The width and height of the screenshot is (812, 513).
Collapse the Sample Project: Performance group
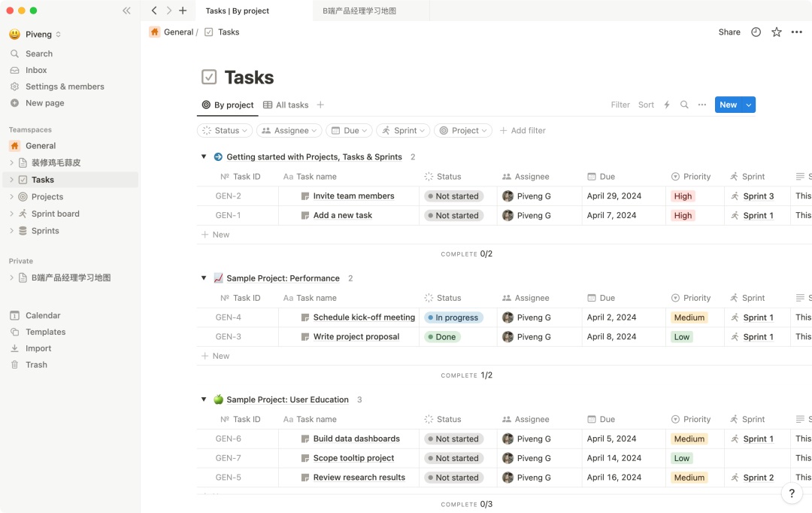coord(204,278)
